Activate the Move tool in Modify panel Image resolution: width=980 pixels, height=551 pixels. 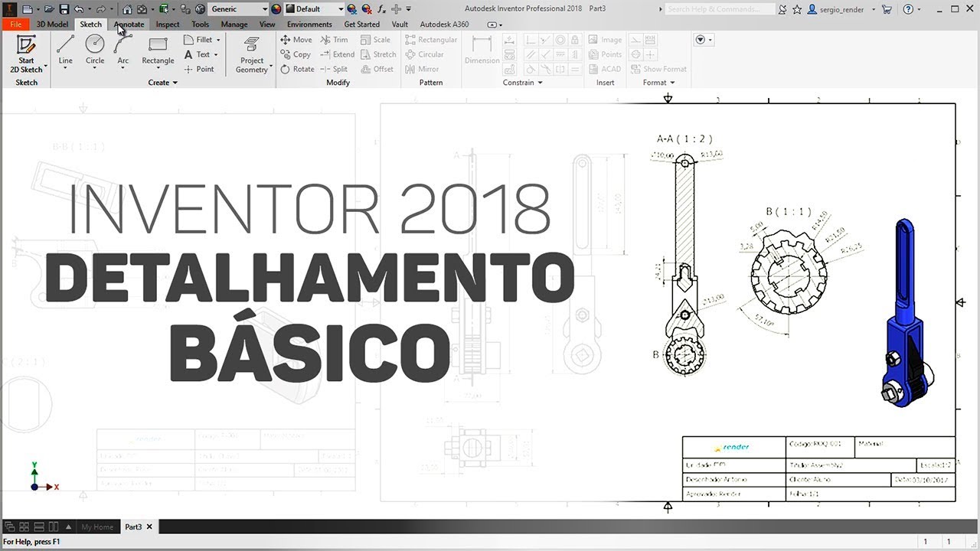[296, 40]
